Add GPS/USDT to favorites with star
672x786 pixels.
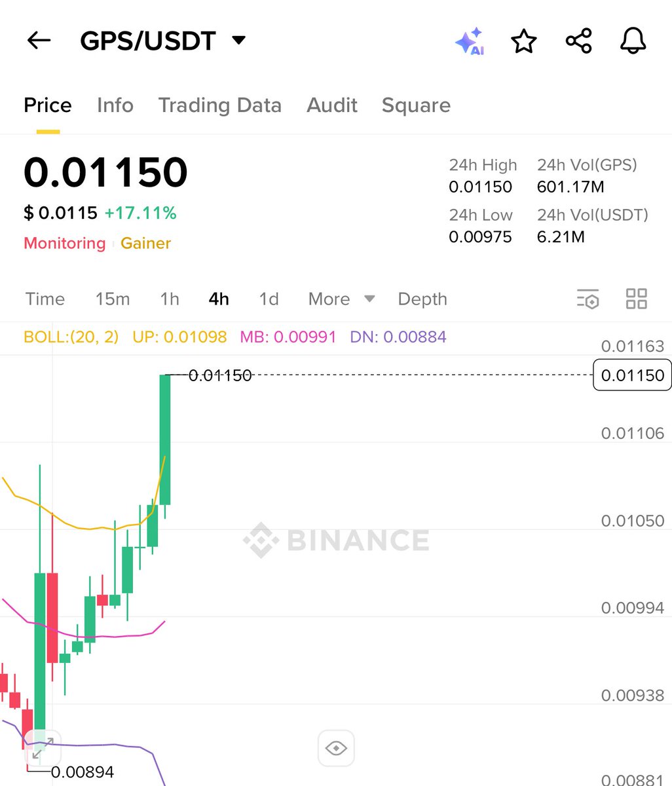[524, 41]
